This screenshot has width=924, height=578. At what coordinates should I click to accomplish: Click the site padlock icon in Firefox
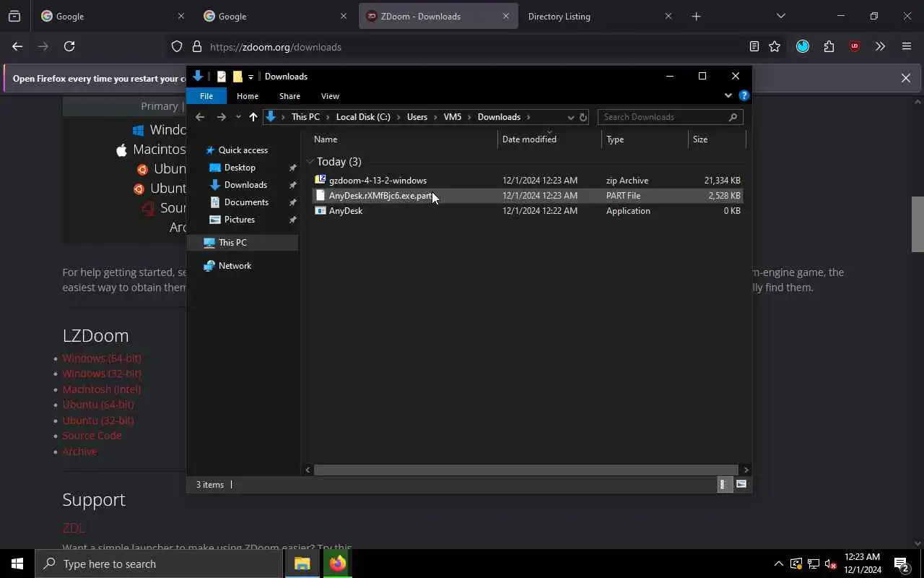pos(196,47)
